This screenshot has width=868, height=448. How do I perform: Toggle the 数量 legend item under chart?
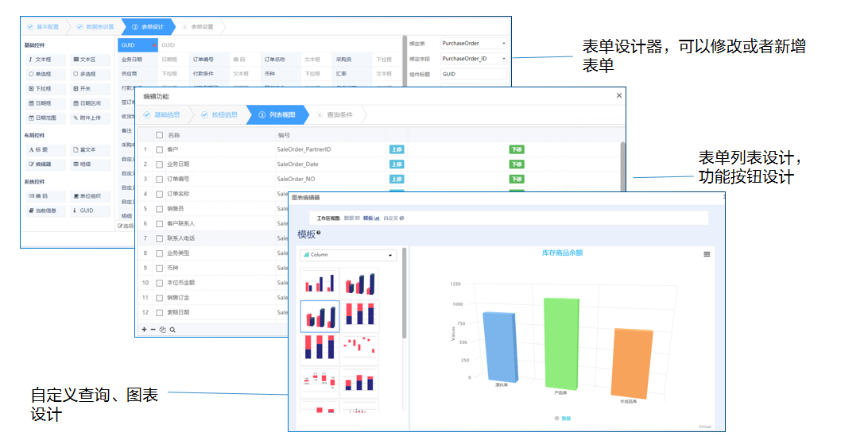pyautogui.click(x=563, y=419)
